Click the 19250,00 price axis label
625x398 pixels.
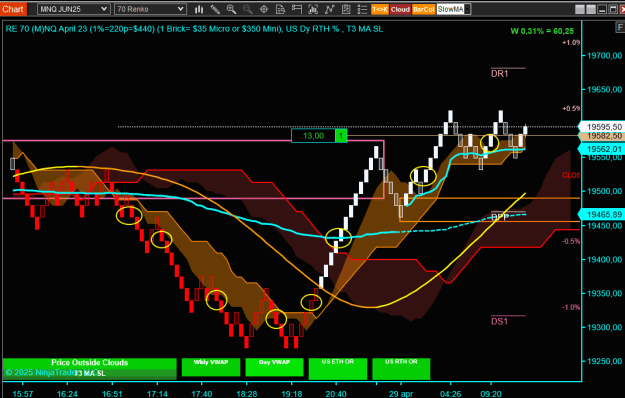point(604,361)
